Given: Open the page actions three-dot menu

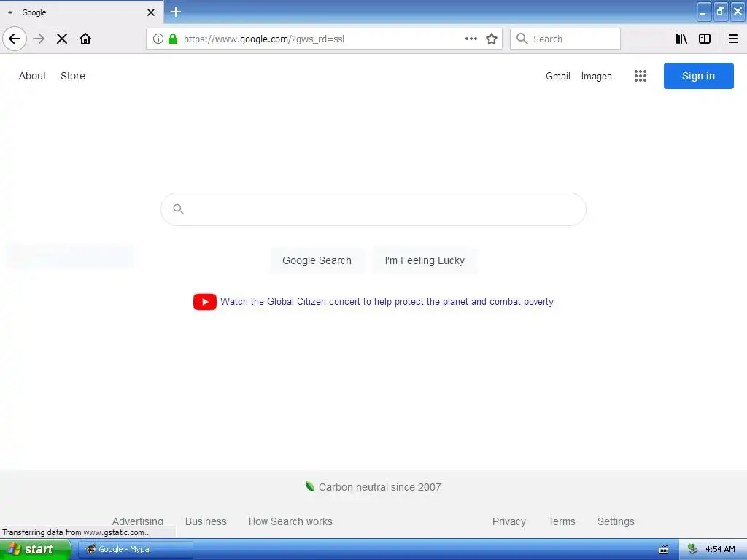Looking at the screenshot, I should coord(471,39).
